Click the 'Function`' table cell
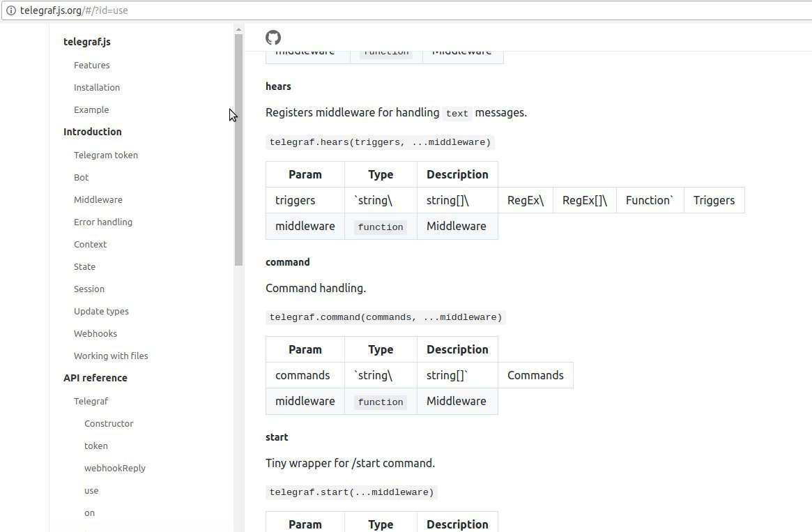This screenshot has height=532, width=812. 650,200
